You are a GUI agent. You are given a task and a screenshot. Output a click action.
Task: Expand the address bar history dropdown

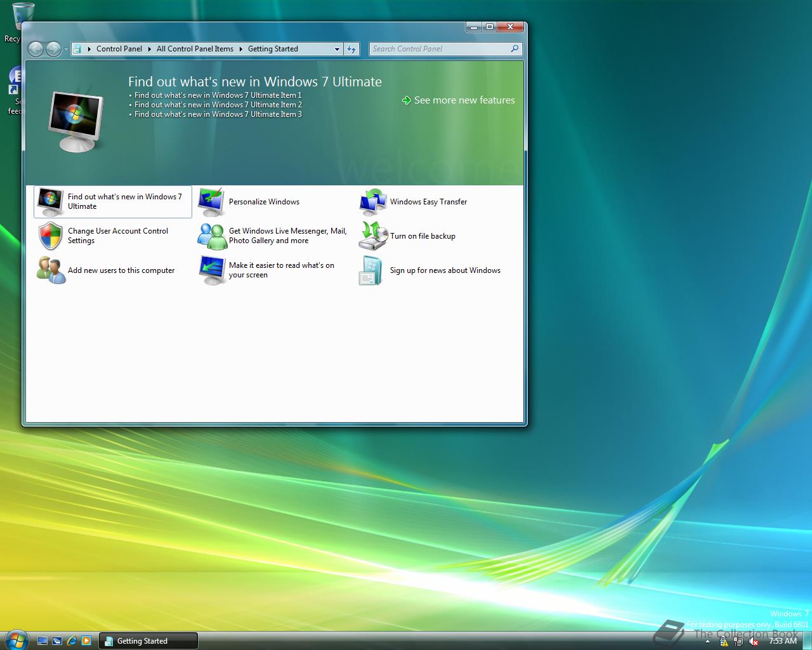click(337, 49)
